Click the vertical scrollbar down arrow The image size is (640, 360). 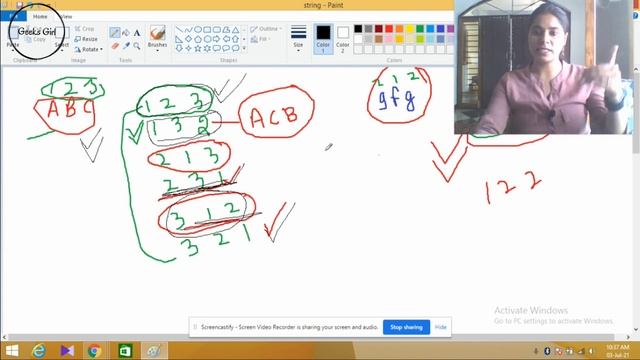pyautogui.click(x=636, y=329)
